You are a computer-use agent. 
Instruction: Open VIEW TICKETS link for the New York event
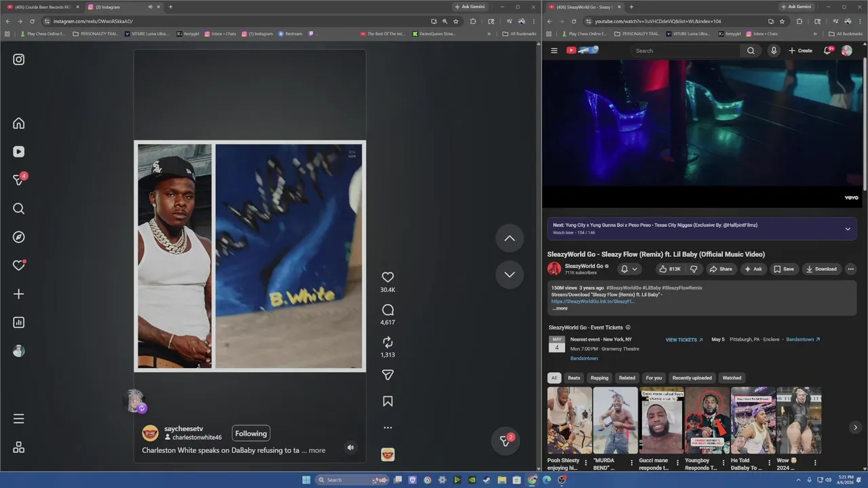[x=684, y=340]
